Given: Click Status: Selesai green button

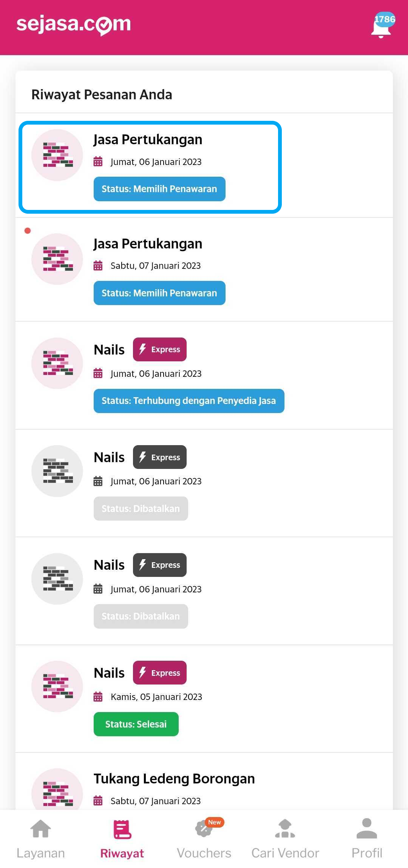Looking at the screenshot, I should (136, 724).
